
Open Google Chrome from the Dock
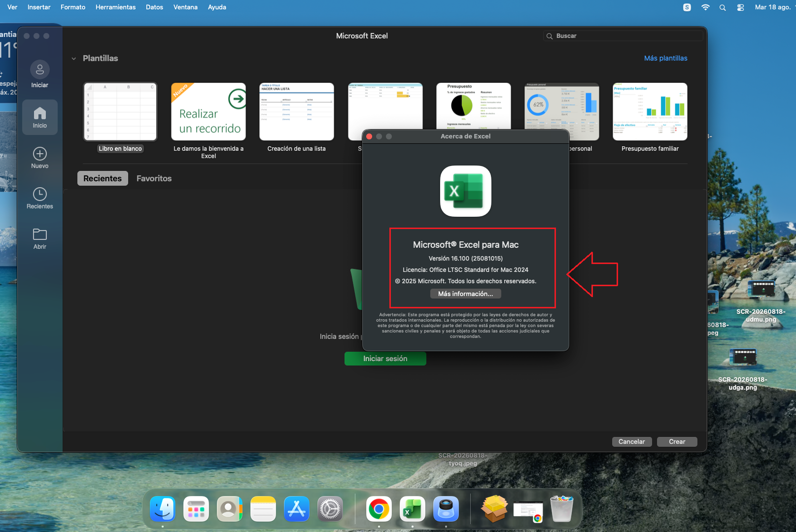tap(379, 509)
